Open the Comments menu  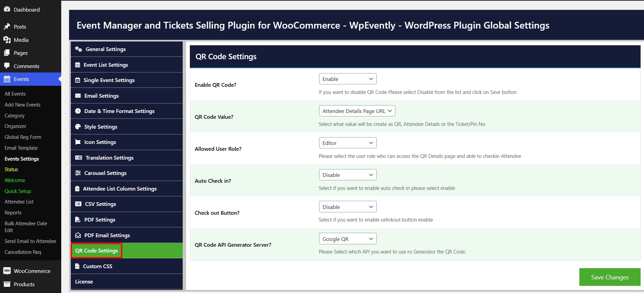(31, 66)
